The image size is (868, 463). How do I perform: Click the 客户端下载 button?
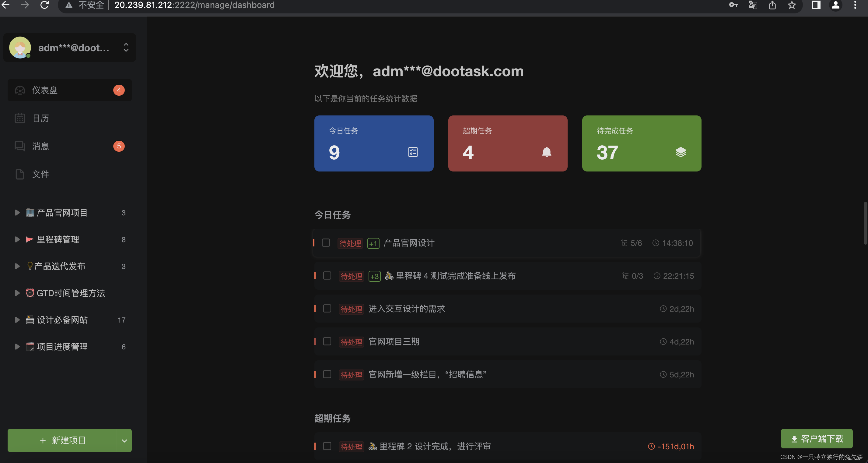pos(817,439)
